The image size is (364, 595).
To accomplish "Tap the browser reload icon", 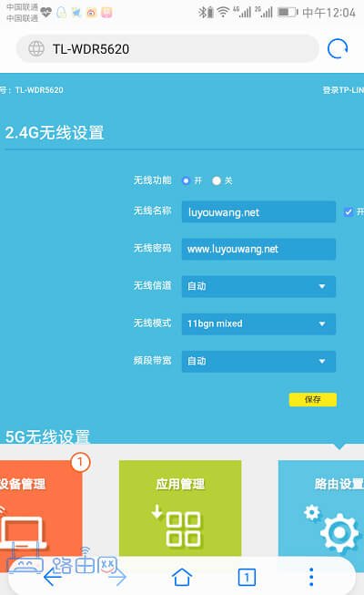I will (x=338, y=48).
